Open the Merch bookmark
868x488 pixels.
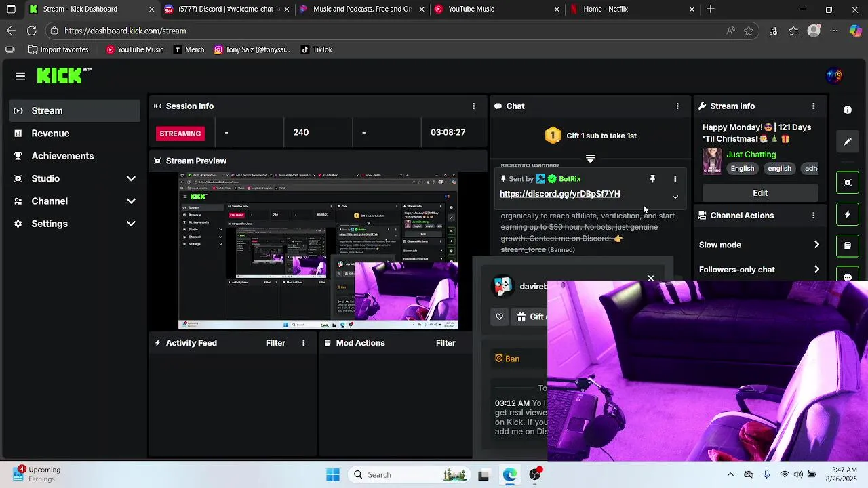pos(189,49)
